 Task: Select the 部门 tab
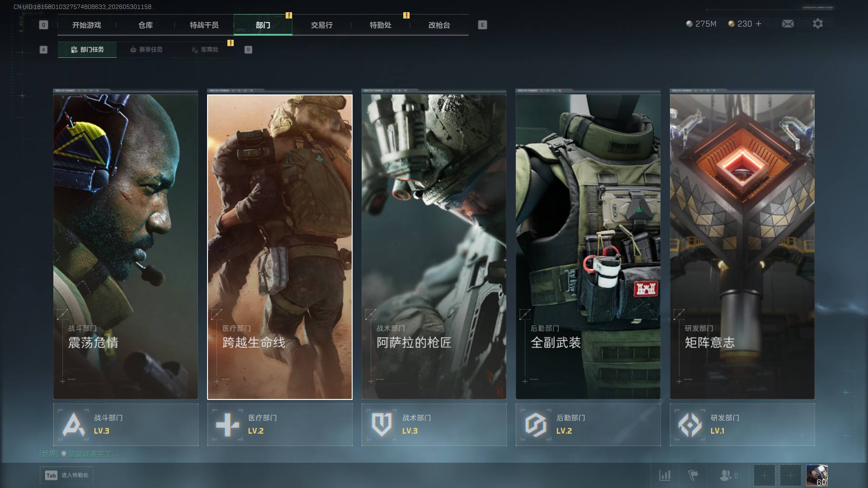[x=263, y=25]
